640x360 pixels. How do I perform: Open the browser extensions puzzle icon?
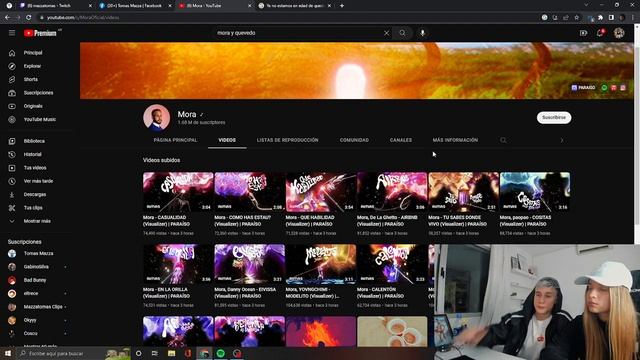[x=600, y=18]
